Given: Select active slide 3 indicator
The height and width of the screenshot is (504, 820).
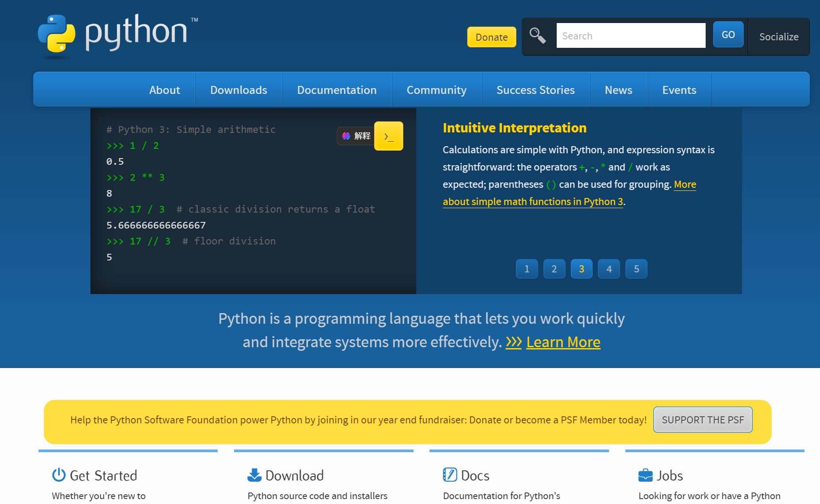Looking at the screenshot, I should tap(582, 269).
